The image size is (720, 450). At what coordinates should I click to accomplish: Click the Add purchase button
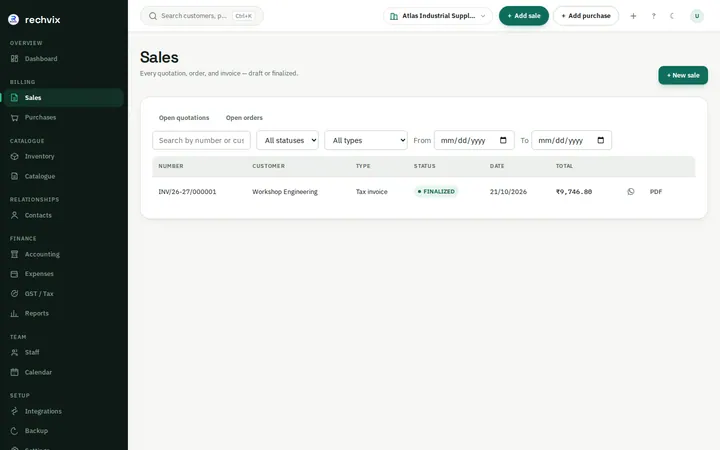[x=586, y=16]
